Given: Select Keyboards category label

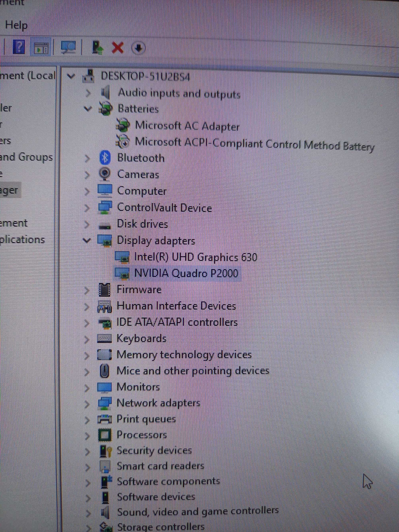Looking at the screenshot, I should coord(141,339).
